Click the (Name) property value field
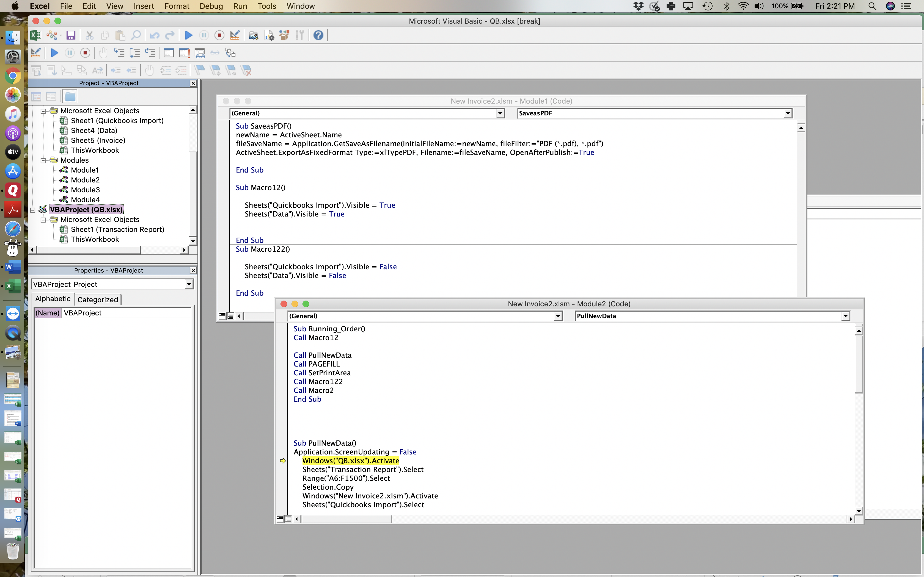The image size is (924, 577). (x=126, y=313)
